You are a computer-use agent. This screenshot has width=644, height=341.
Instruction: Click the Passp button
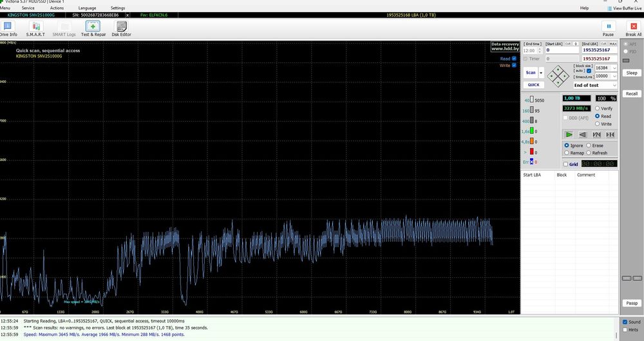632,303
